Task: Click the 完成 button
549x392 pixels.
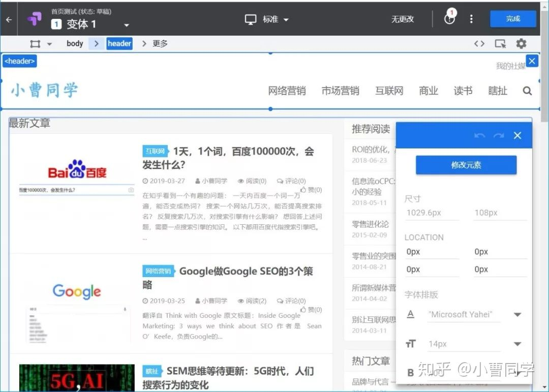Action: tap(513, 19)
